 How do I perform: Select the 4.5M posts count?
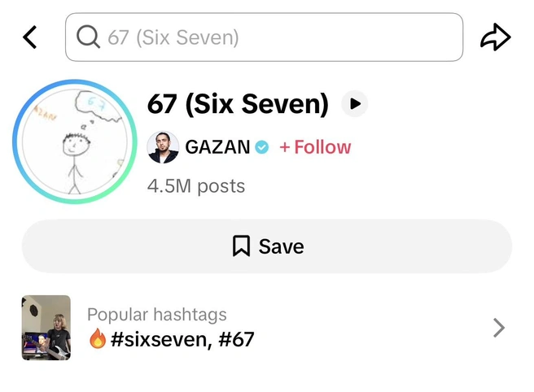(196, 186)
